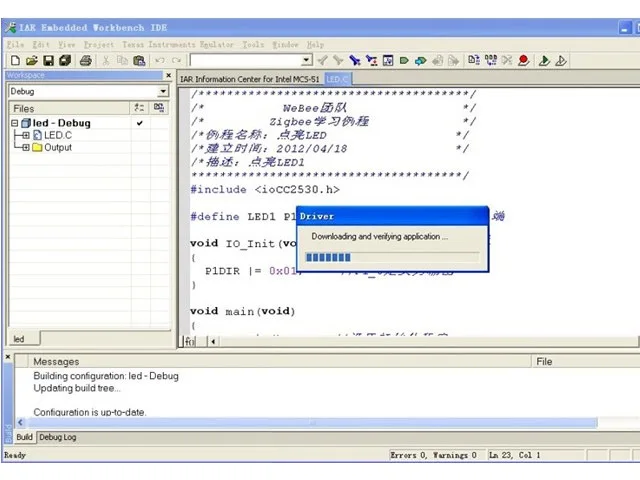Open the View menu
Viewport: 640px width, 480px height.
[x=67, y=44]
